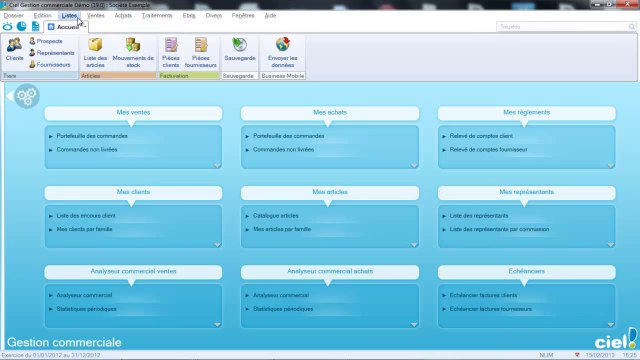Collapse the side panel with left arrow
The height and width of the screenshot is (360, 640).
(x=10, y=96)
